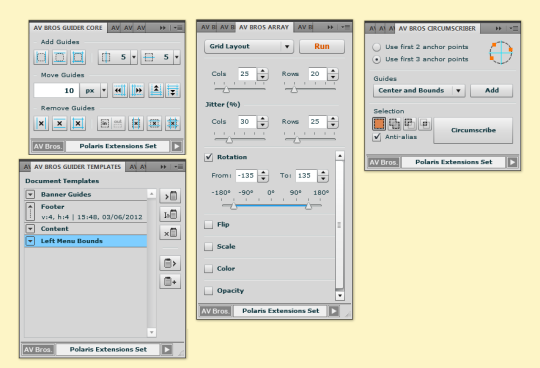Switch to AV BROS ARRAY tab
Screen dimensions: 540x368
coord(264,27)
